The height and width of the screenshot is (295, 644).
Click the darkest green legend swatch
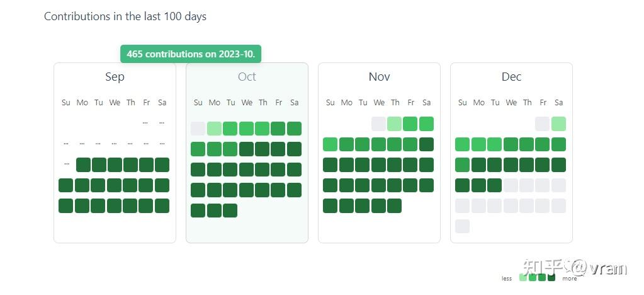551,277
